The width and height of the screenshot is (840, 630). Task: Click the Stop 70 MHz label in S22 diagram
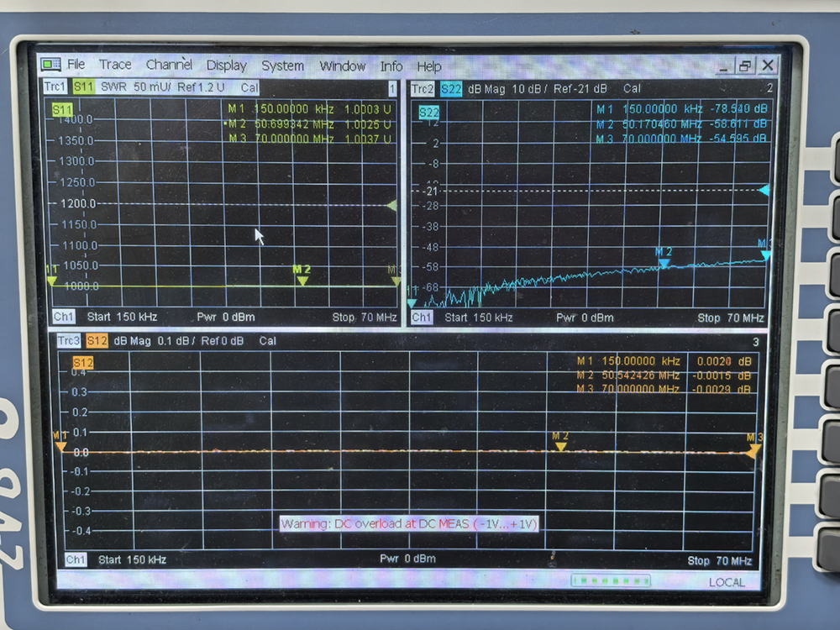(730, 318)
